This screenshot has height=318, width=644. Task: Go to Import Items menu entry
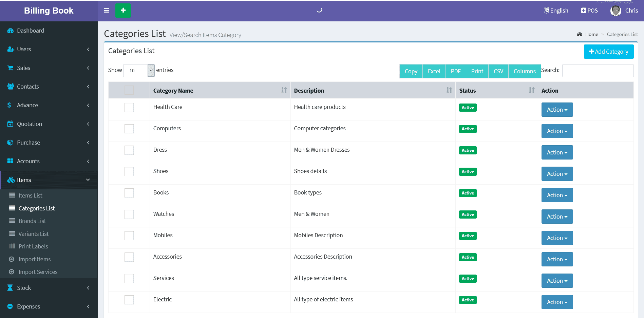35,259
